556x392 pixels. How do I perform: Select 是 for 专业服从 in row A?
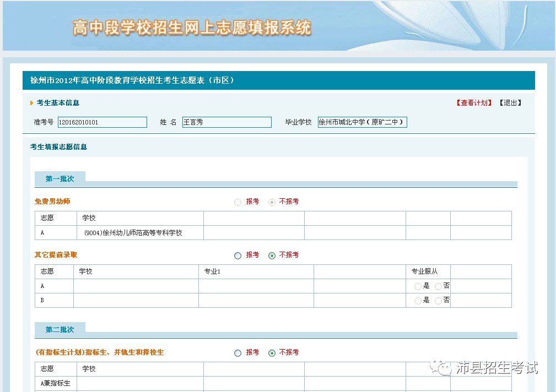point(418,286)
